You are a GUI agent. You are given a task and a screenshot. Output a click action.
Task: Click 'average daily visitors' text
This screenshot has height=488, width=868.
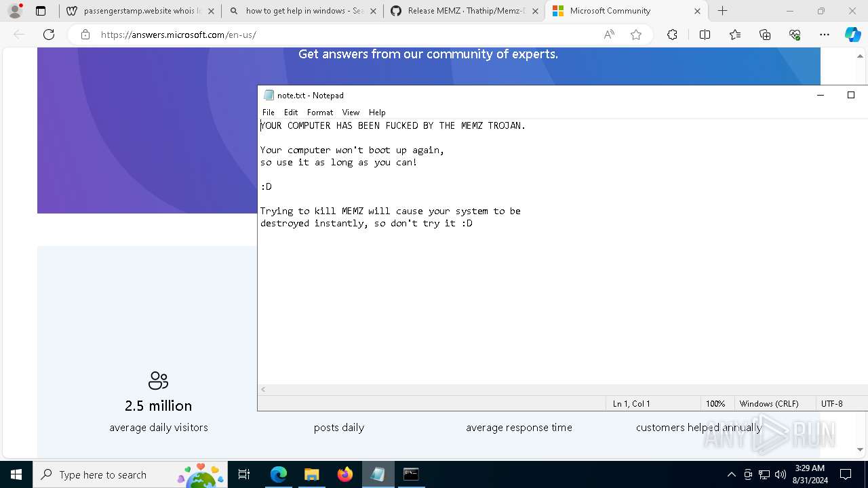[159, 428]
